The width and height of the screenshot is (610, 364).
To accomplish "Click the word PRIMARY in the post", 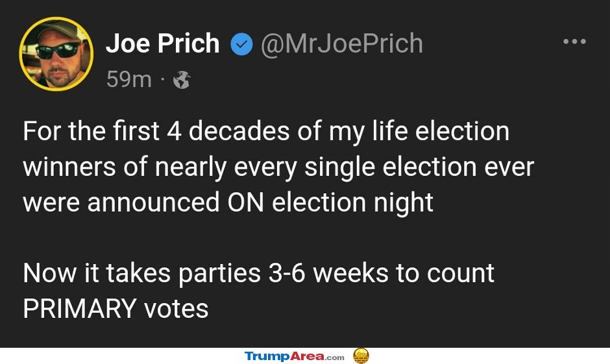I will [80, 309].
